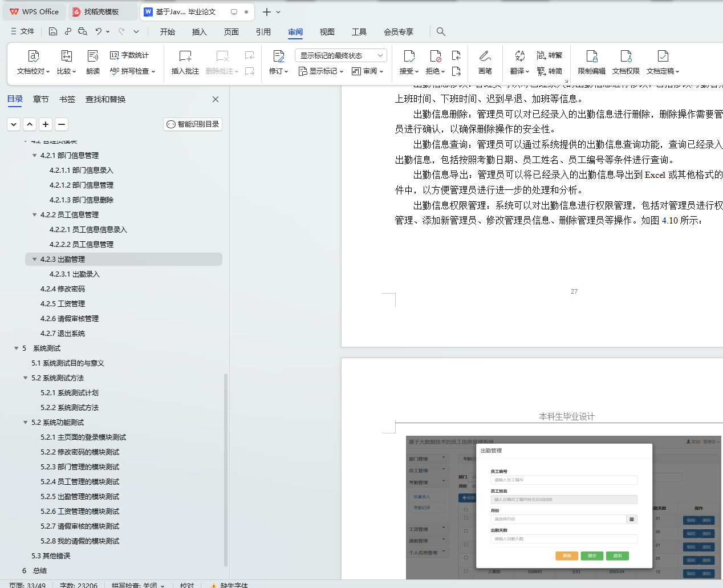
Task: Open 限制编辑 restrict editing
Action: click(592, 62)
